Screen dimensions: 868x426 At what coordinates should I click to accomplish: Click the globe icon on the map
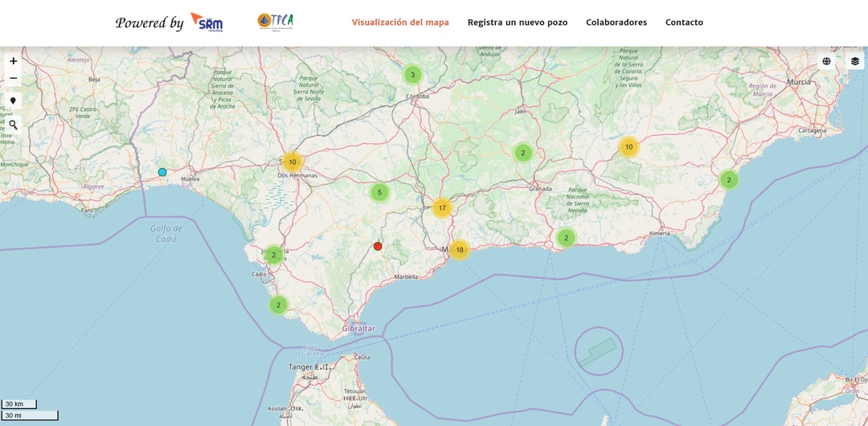click(x=826, y=61)
